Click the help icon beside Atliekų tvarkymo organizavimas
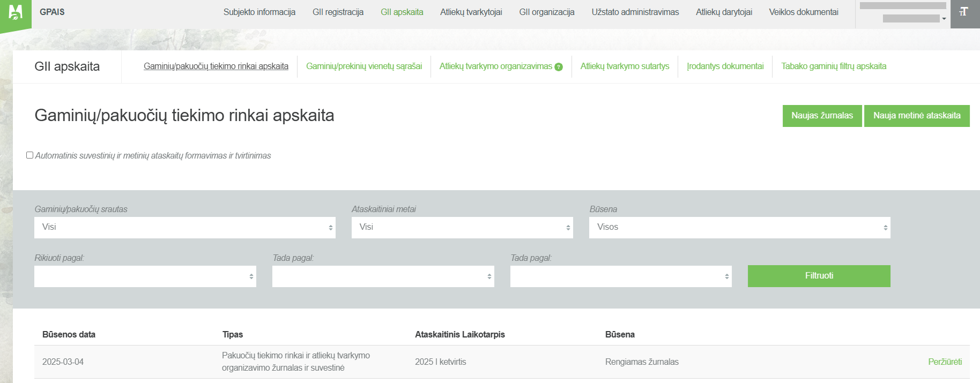This screenshot has width=980, height=383. click(559, 67)
